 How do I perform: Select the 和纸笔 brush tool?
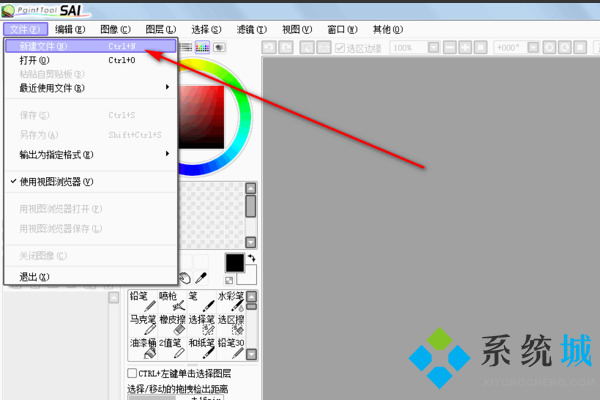[x=202, y=348]
